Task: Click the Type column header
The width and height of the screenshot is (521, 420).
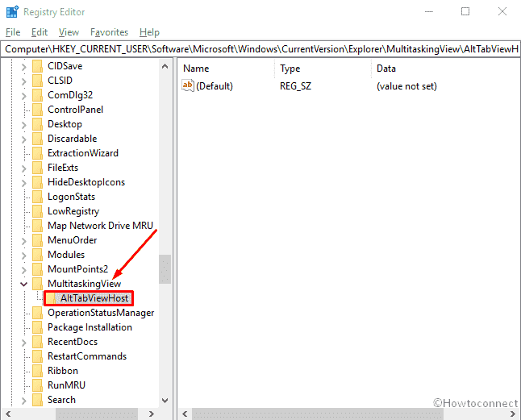Action: (323, 69)
